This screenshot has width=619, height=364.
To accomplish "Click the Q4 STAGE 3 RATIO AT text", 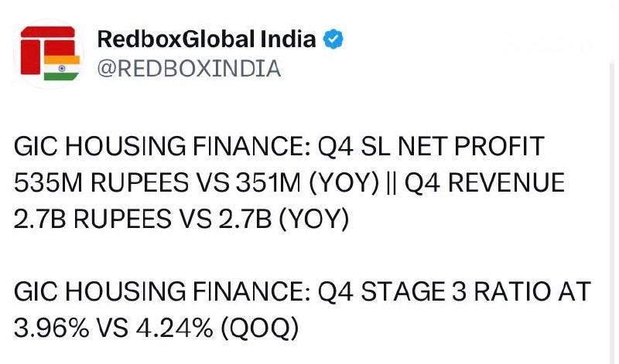I will tap(454, 292).
